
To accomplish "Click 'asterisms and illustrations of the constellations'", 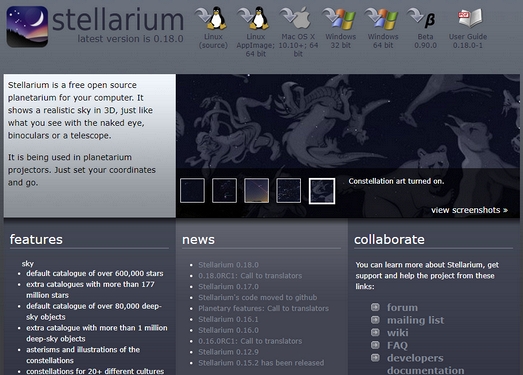I will (83, 355).
